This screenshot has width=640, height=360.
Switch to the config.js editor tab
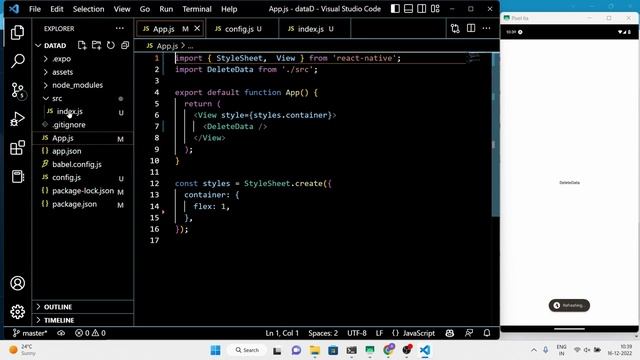242,29
